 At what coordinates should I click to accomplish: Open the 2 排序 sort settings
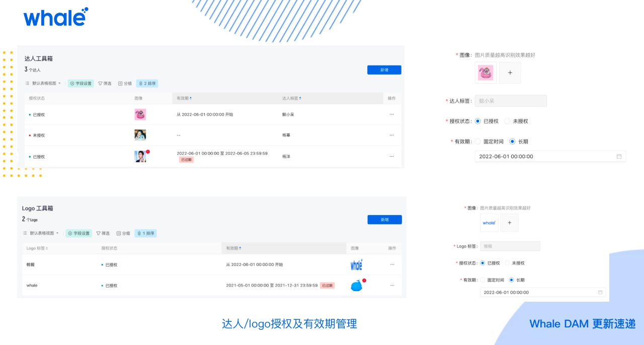(x=147, y=84)
